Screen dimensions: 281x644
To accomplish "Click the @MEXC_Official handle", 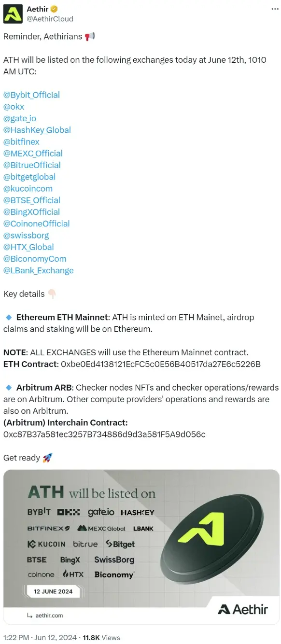I will pos(33,153).
